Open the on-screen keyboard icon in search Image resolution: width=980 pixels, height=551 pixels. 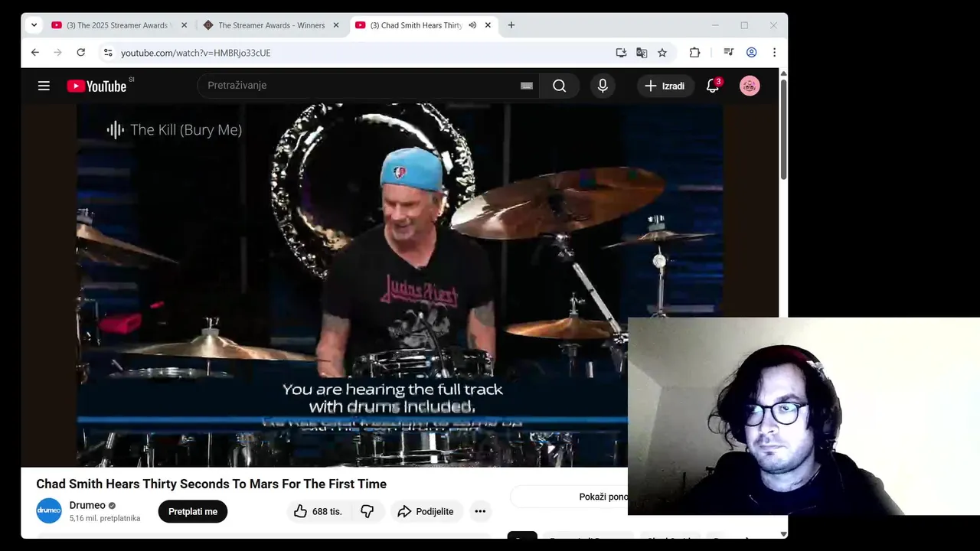(527, 86)
